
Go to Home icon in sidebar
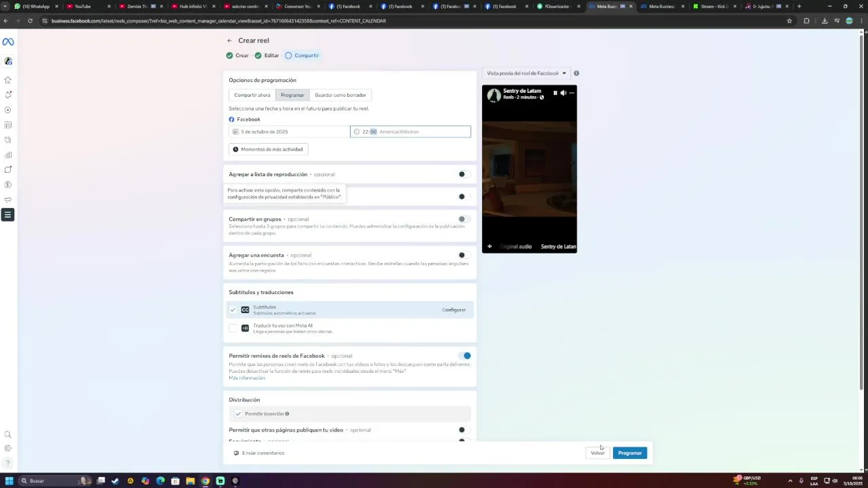[7, 80]
